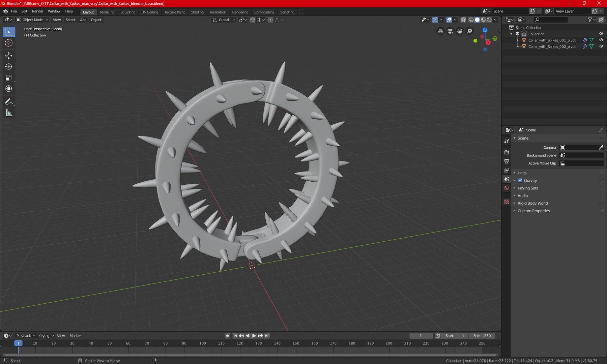Open the outliner filter dropdown
The width and height of the screenshot is (607, 364).
click(x=591, y=20)
